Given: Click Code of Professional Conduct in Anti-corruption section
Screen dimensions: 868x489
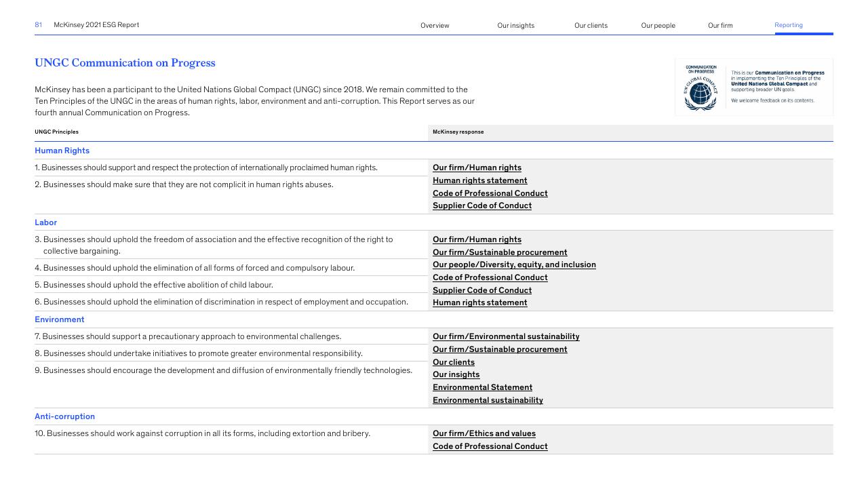Looking at the screenshot, I should coord(490,446).
